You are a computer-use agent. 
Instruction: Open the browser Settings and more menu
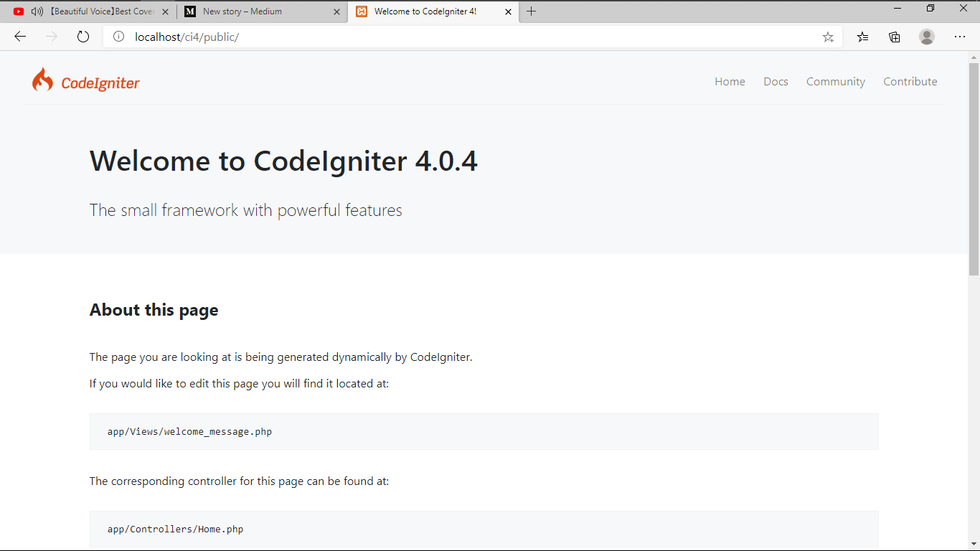click(x=960, y=37)
